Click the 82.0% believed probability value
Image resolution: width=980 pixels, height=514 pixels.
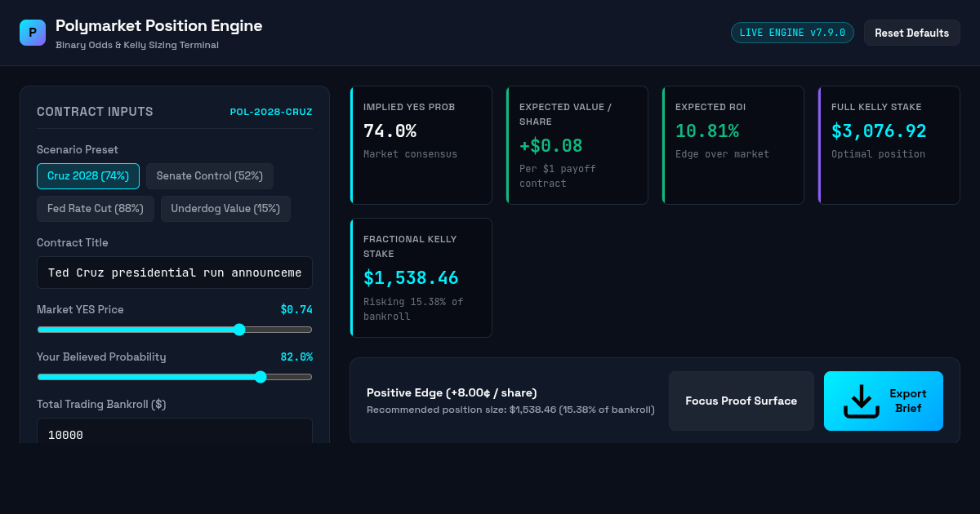(x=296, y=357)
